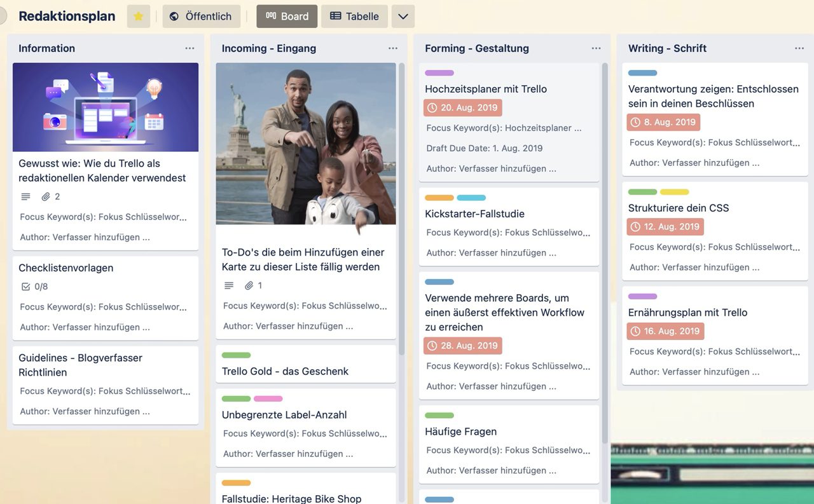This screenshot has height=504, width=814.
Task: Click the sky blue label on Kickstarter-Fallstudie
Action: pyautogui.click(x=471, y=198)
